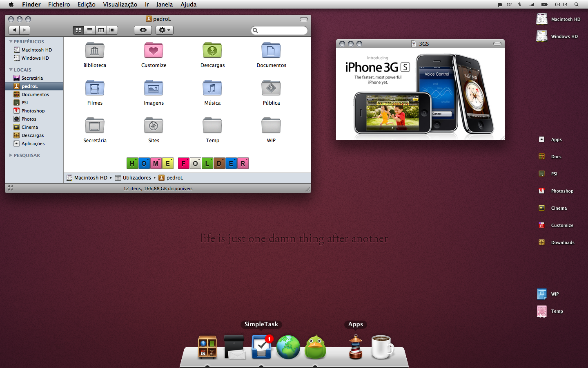Open the WIP folder in Finder window
The width and height of the screenshot is (588, 368).
tap(271, 126)
